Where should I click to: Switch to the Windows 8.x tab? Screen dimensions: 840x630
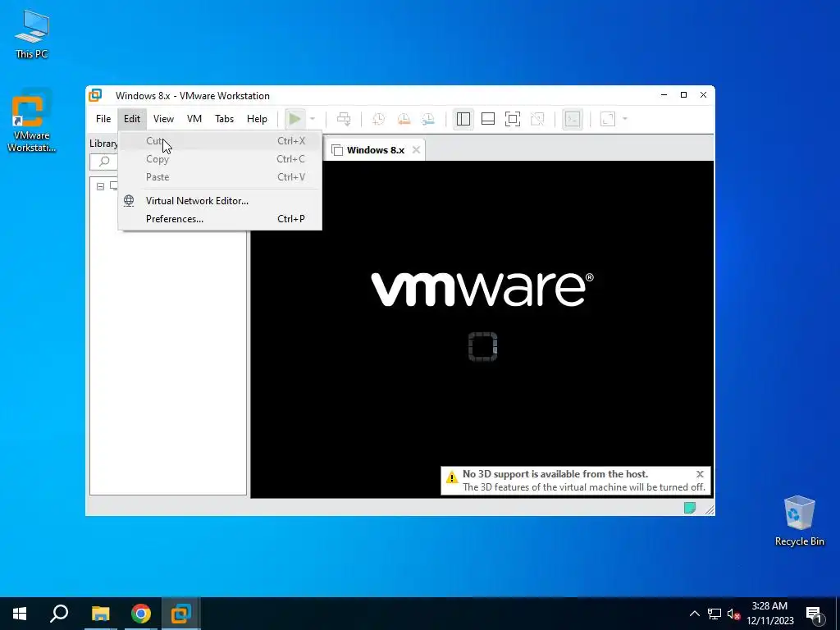(375, 150)
